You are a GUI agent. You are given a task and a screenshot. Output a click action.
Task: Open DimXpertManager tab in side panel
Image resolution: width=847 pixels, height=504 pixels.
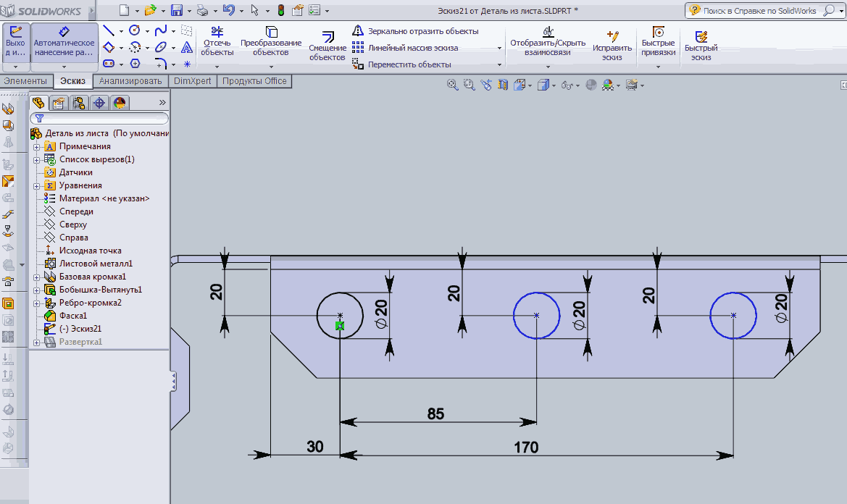tap(99, 103)
